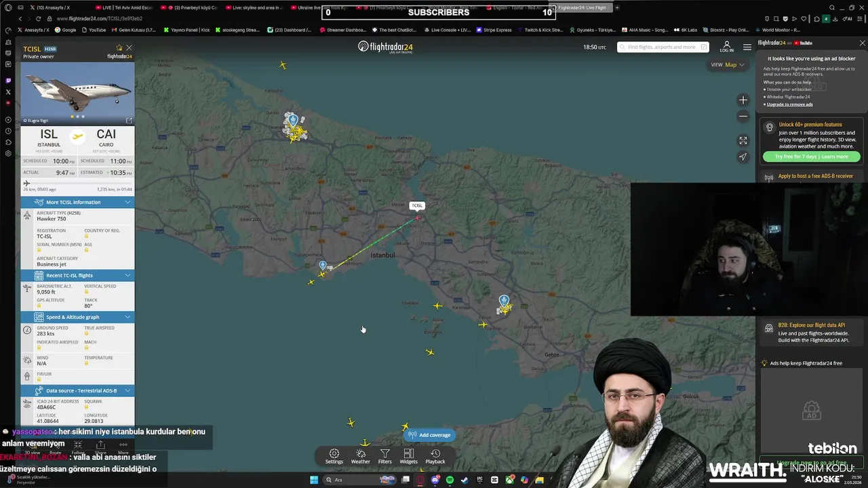
Task: Open the Filters tool
Action: point(384,456)
